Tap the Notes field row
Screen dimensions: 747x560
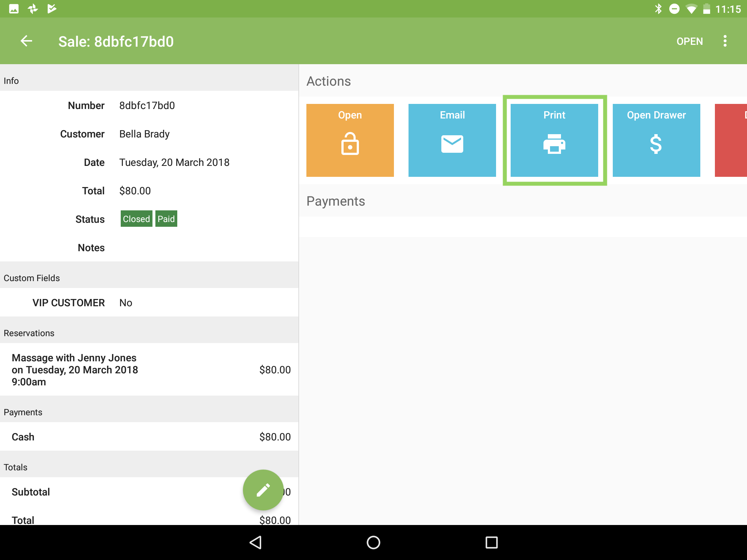tap(150, 248)
